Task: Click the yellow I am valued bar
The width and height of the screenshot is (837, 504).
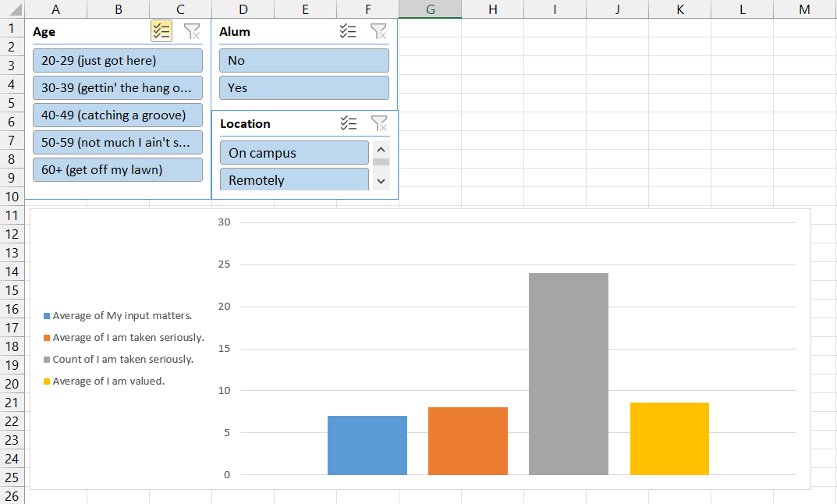Action: pyautogui.click(x=669, y=439)
